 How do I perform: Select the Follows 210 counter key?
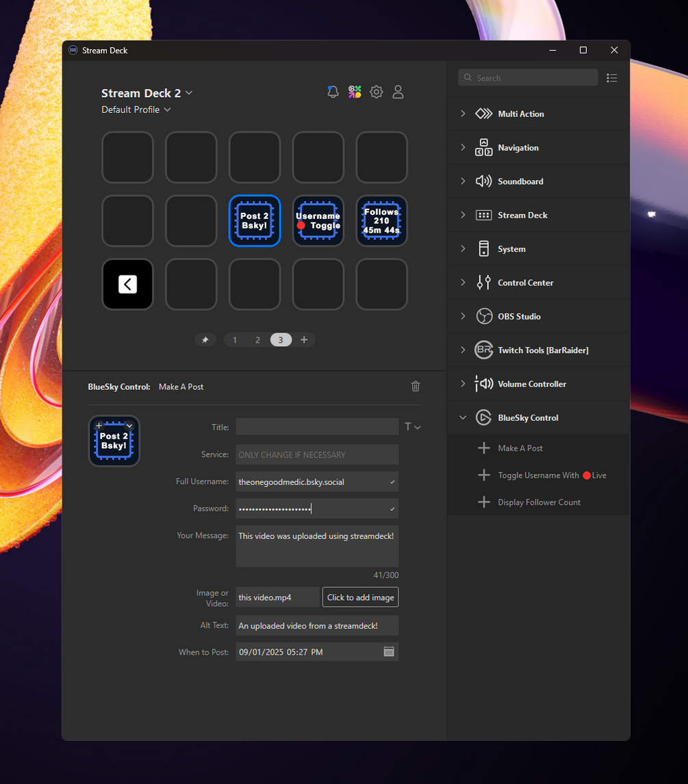pyautogui.click(x=382, y=220)
